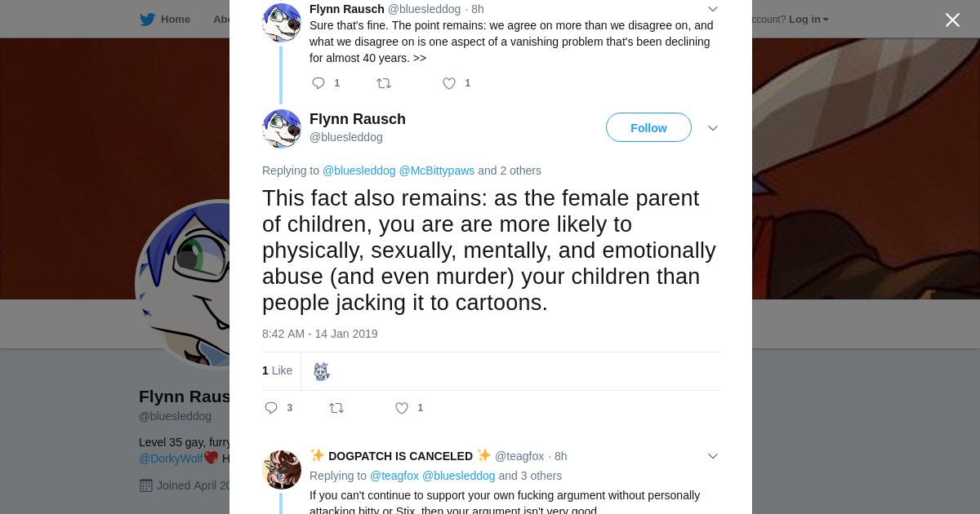
Task: Open the @McBittypaws mention link
Action: (436, 171)
